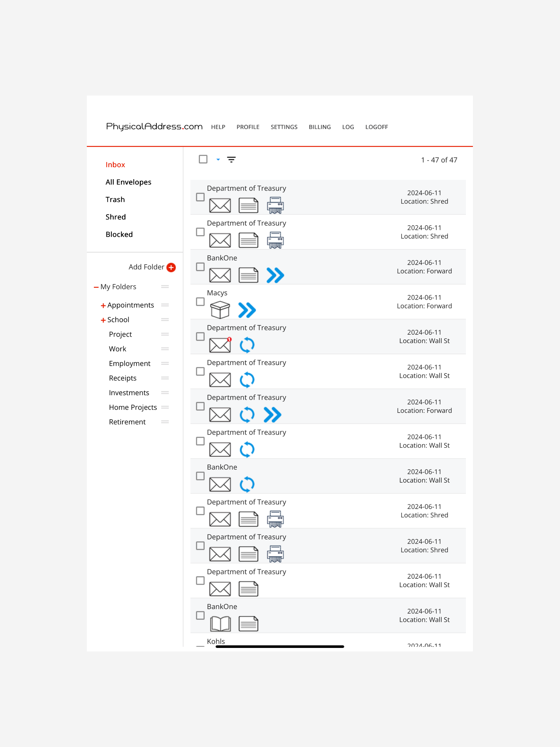Select the checkbox for the first BankOne row
The height and width of the screenshot is (747, 560).
tap(201, 267)
